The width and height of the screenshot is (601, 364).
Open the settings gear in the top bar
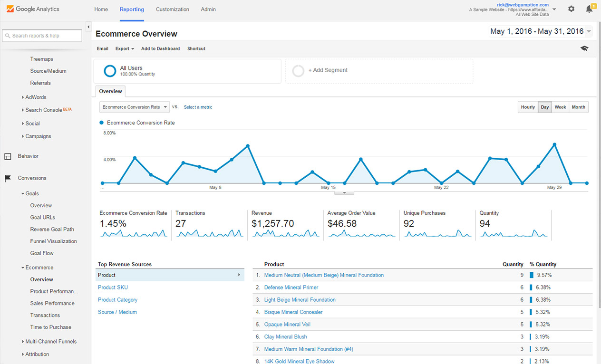(x=571, y=9)
